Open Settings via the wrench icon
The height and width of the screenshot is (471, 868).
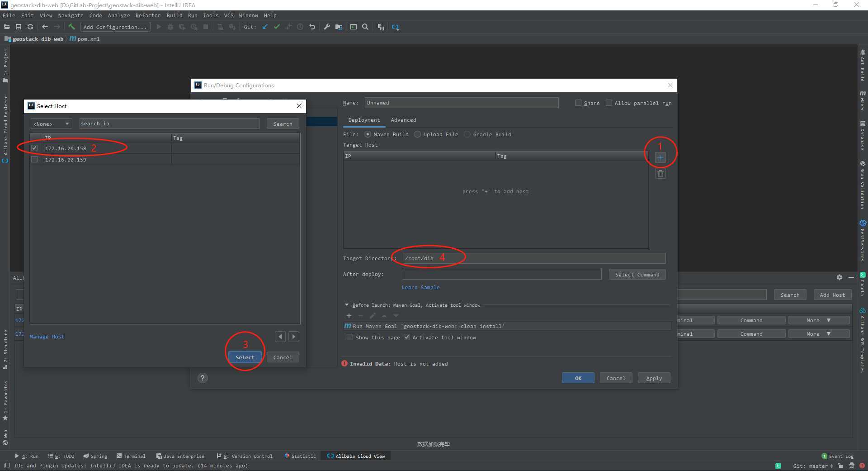(x=327, y=27)
